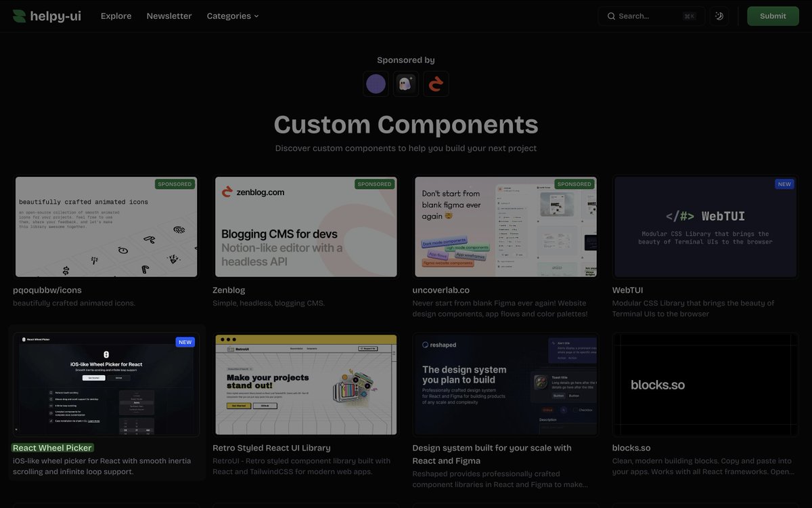Click the SPONSORED badge on uncoverlab.co card
The height and width of the screenshot is (508, 812).
tap(574, 184)
